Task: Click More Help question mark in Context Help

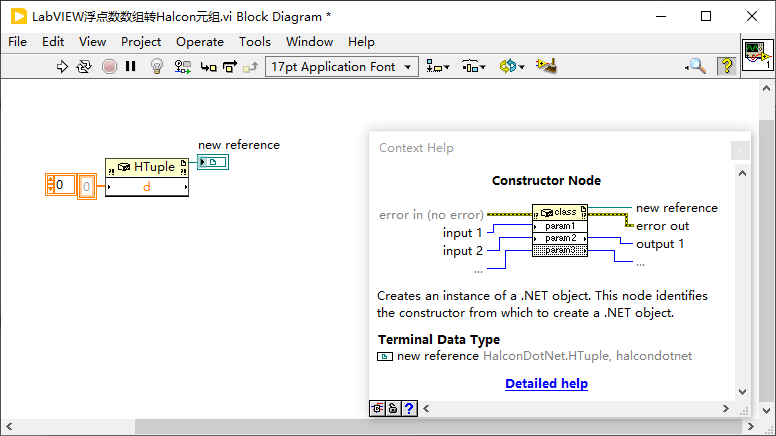Action: coord(409,408)
